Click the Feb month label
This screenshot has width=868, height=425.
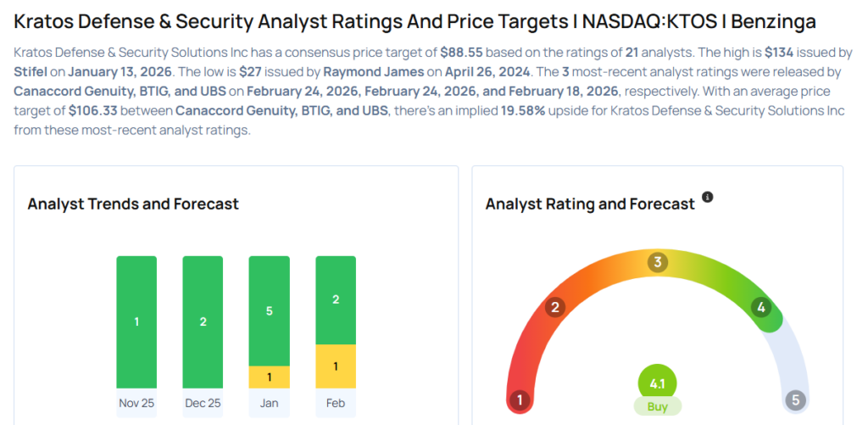tap(336, 403)
